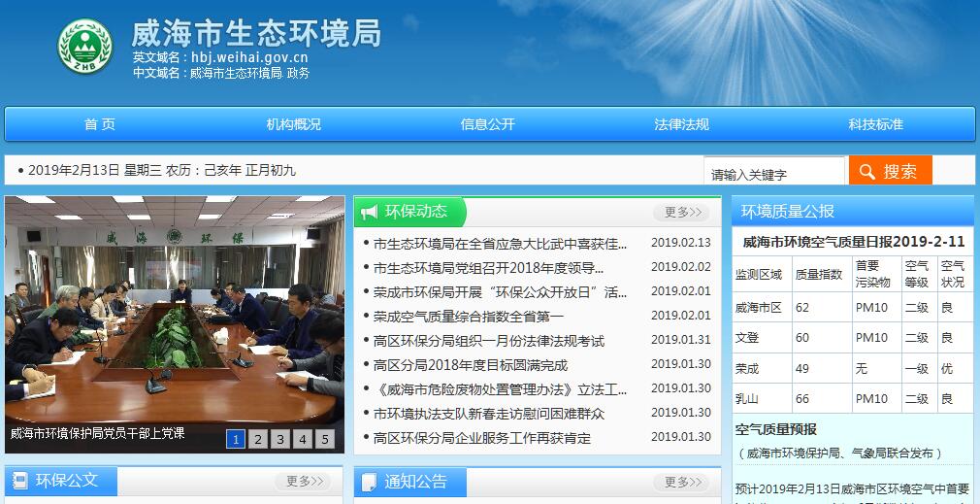Switch slideshow to slide 2

[x=257, y=440]
